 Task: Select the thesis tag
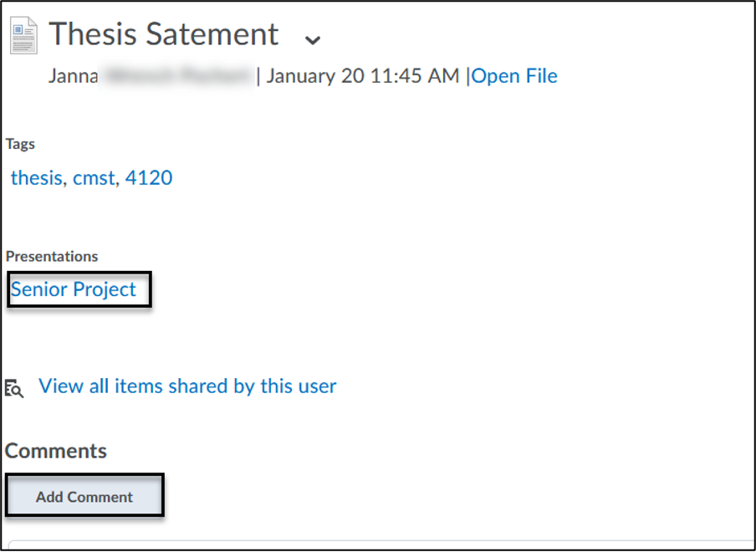point(36,177)
